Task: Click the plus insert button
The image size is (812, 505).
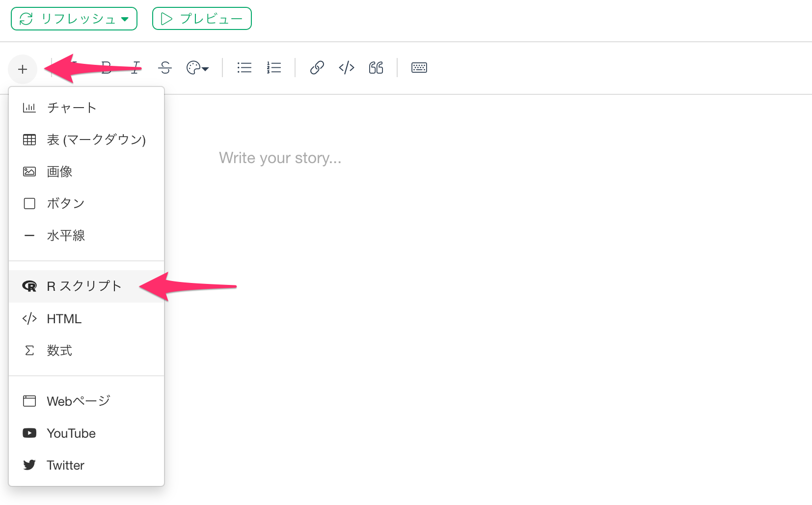Action: pyautogui.click(x=23, y=69)
